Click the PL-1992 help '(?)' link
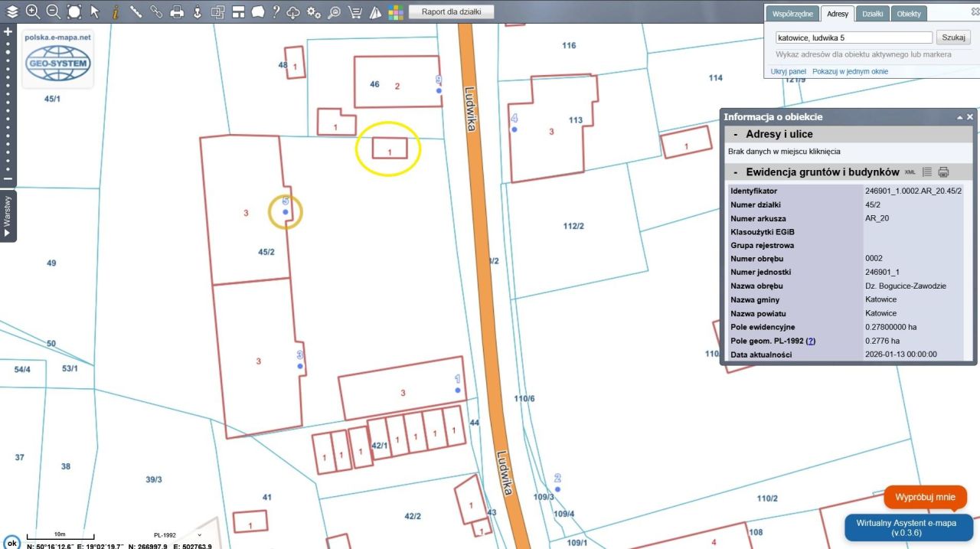 pos(811,341)
